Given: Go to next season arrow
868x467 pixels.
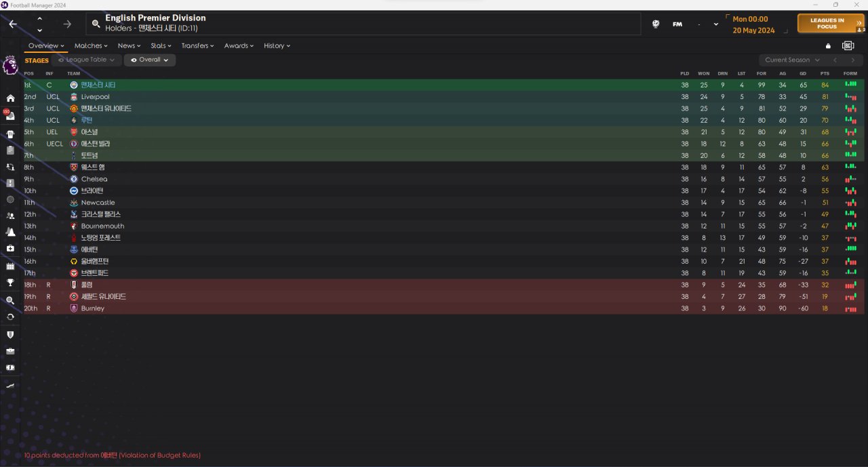Looking at the screenshot, I should click(x=853, y=60).
